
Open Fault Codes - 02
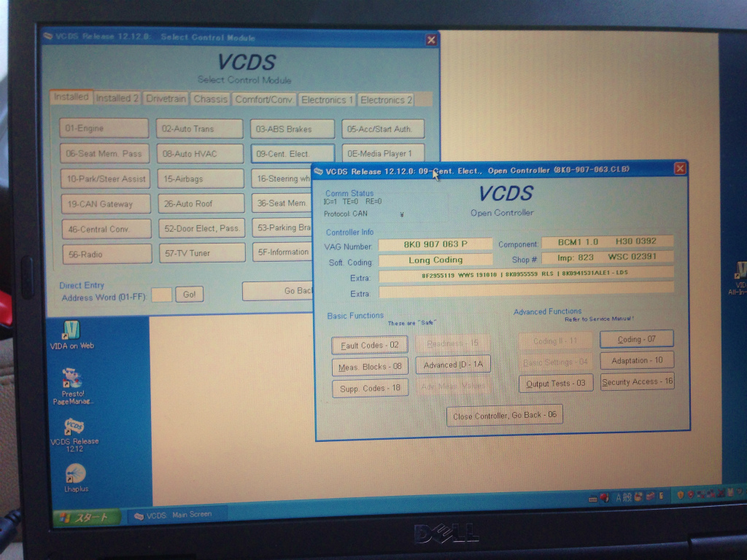[x=369, y=345]
